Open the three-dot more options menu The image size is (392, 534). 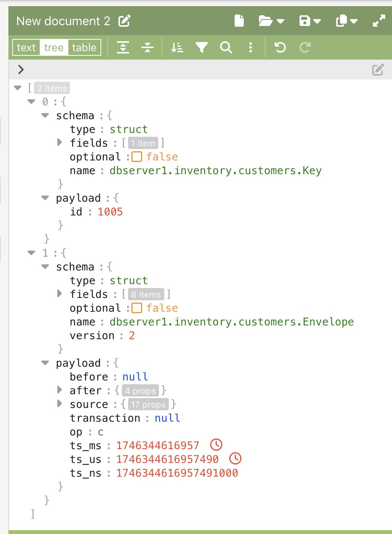pos(251,47)
